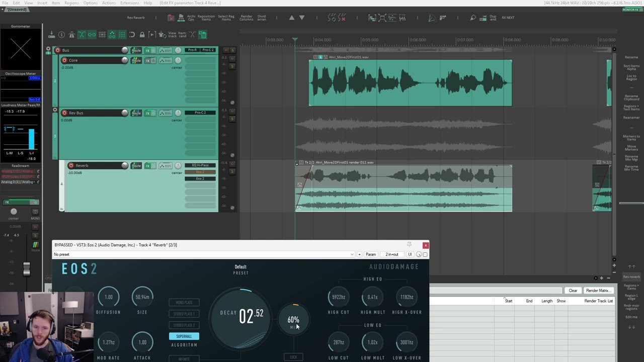Open the Insert menu
The height and width of the screenshot is (362, 644).
[42, 3]
